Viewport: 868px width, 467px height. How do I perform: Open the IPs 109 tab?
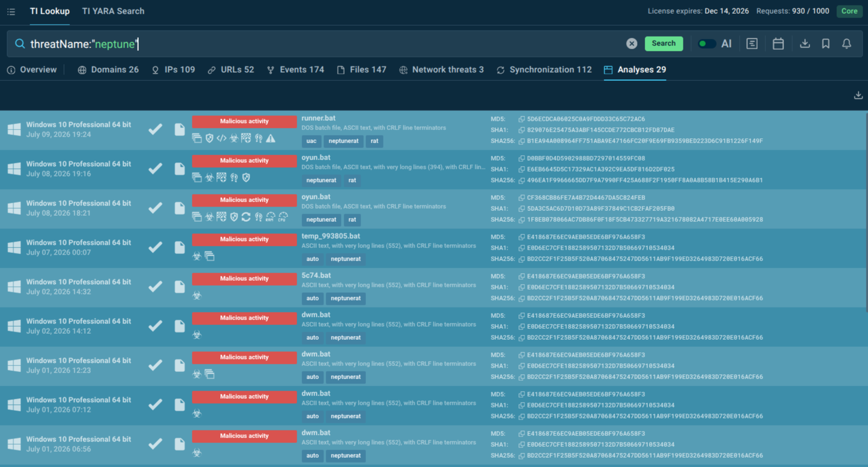[174, 70]
